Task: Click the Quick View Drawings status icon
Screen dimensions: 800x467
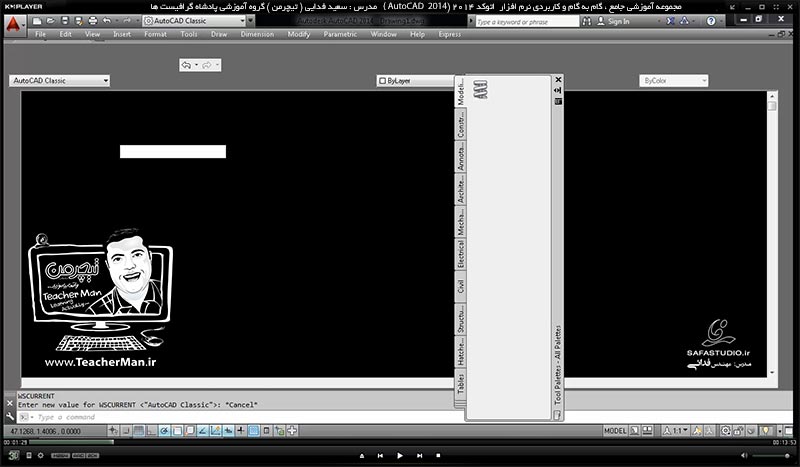Action: pyautogui.click(x=647, y=431)
